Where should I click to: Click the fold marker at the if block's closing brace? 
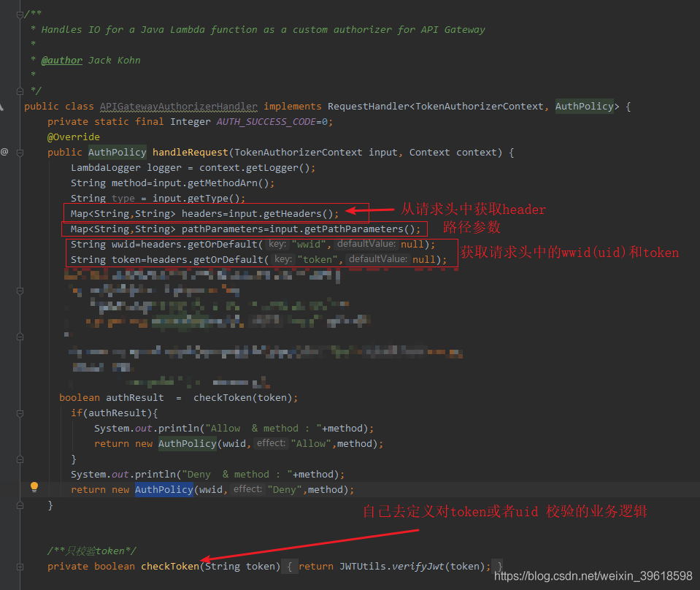[20, 459]
